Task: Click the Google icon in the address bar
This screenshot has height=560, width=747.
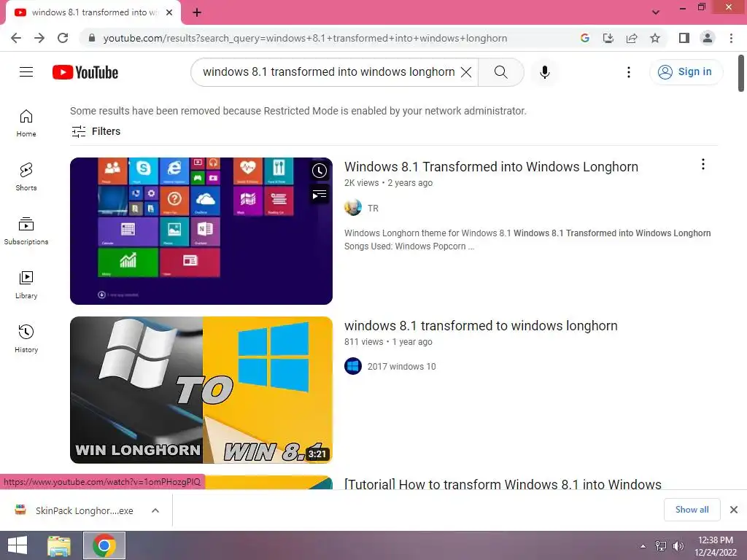Action: [x=585, y=38]
